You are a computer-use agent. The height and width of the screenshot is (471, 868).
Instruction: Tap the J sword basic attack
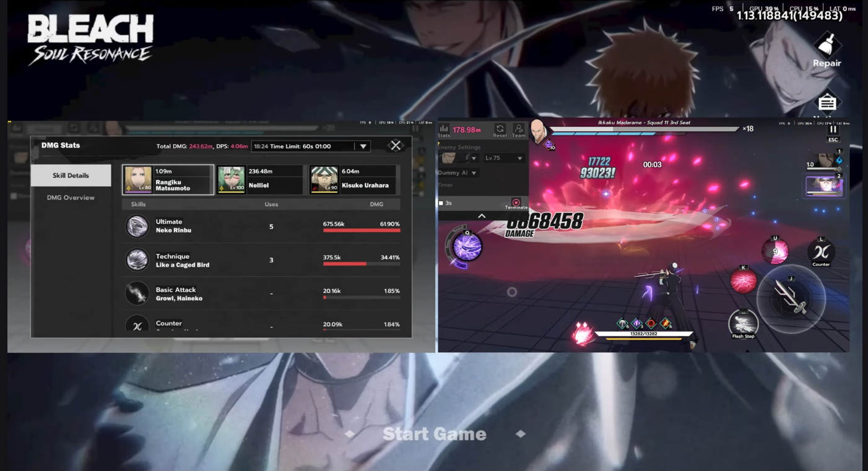(792, 298)
